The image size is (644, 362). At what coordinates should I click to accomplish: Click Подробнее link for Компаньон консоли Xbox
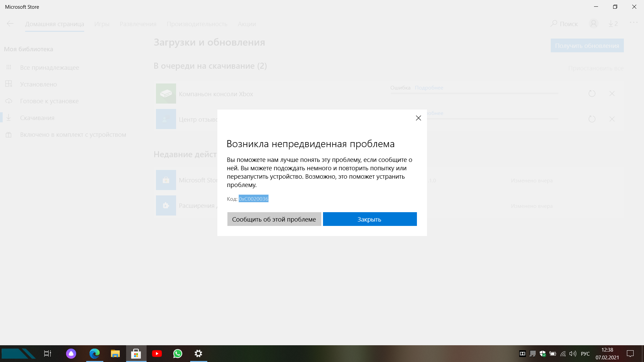429,88
